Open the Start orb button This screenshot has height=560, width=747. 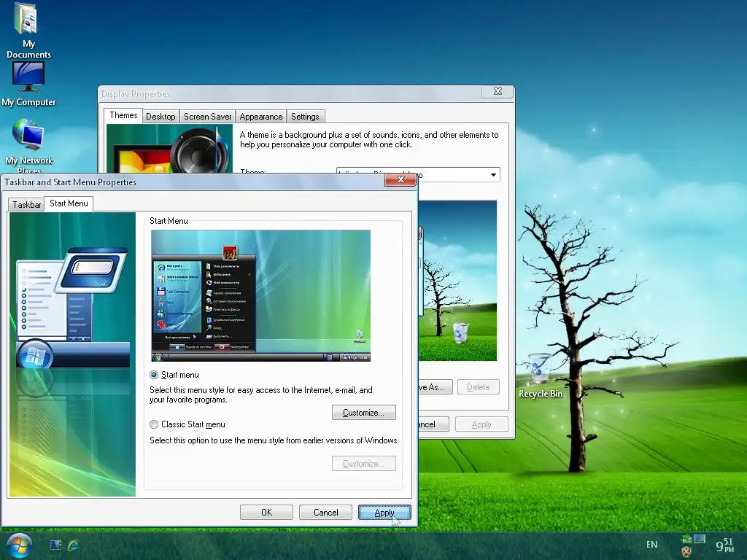point(18,545)
